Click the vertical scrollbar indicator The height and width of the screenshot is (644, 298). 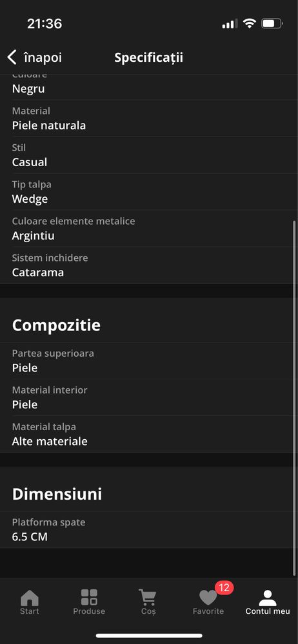pyautogui.click(x=294, y=397)
